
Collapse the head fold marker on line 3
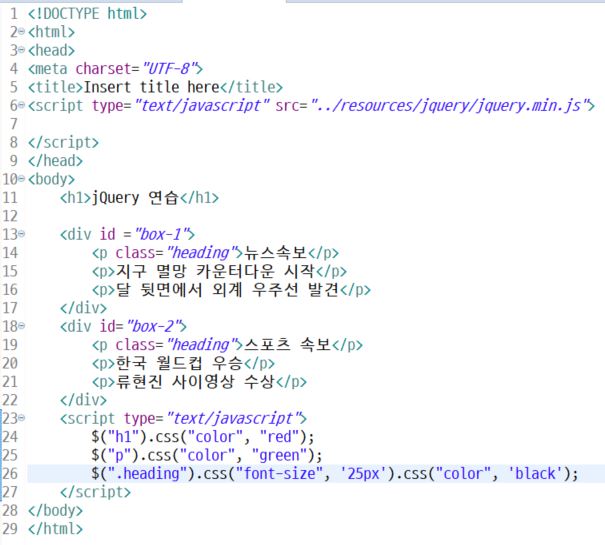(22, 50)
